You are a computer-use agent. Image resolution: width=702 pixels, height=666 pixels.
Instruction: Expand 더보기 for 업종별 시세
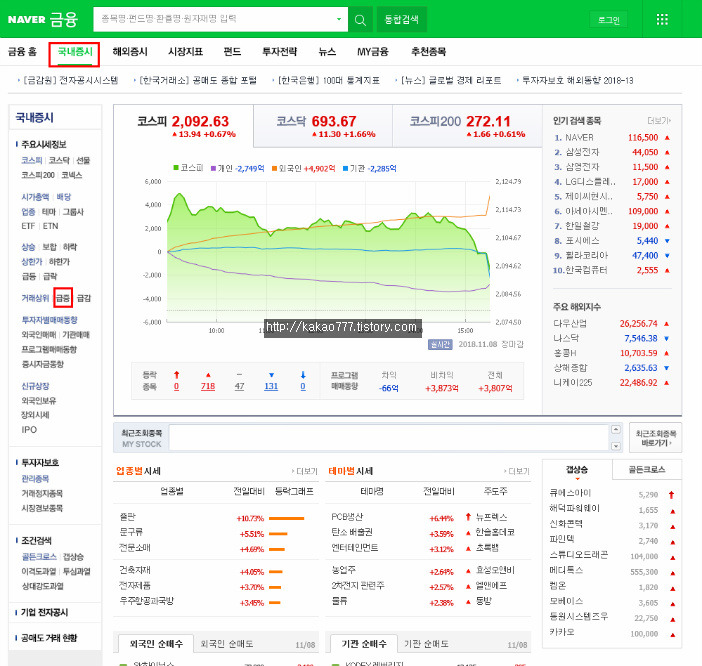tap(305, 471)
